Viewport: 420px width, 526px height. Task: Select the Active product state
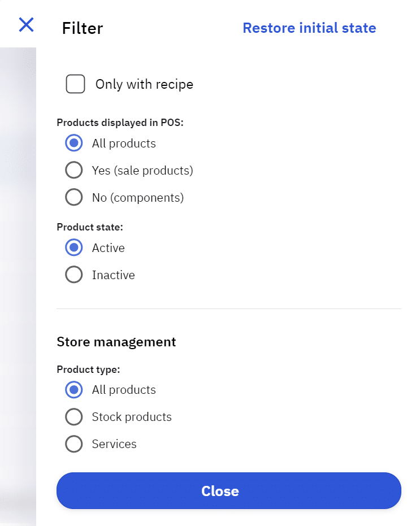pos(74,248)
